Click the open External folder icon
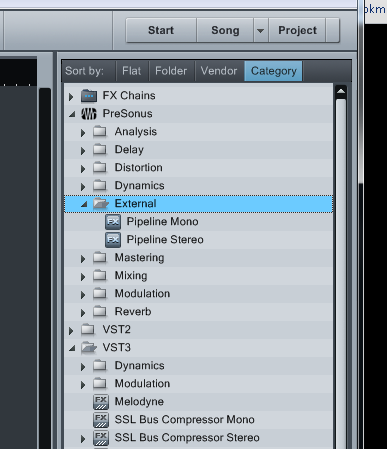Image resolution: width=387 pixels, height=449 pixels. [x=101, y=203]
